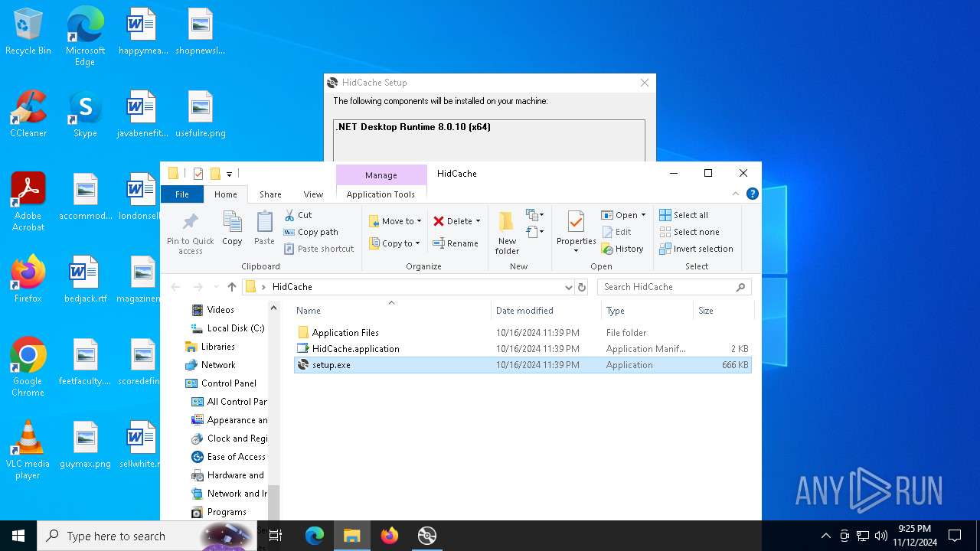
Task: Switch to the View tab
Action: point(313,194)
